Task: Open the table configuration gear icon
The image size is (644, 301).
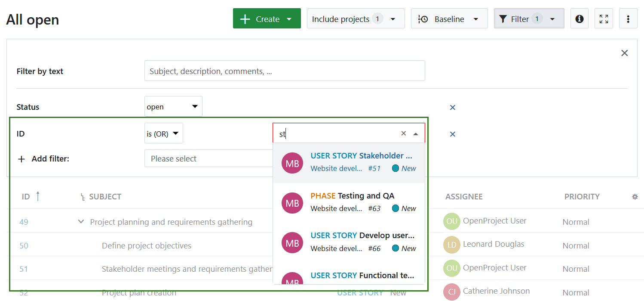Action: pyautogui.click(x=635, y=196)
